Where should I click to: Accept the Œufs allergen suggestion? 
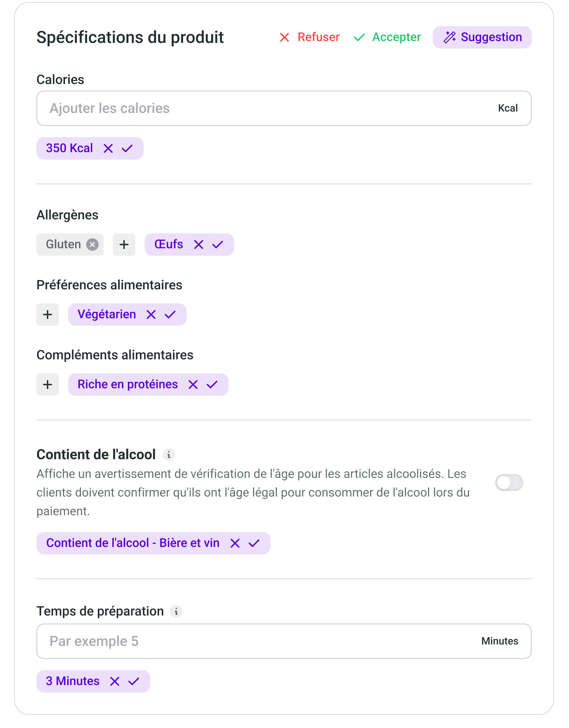218,245
